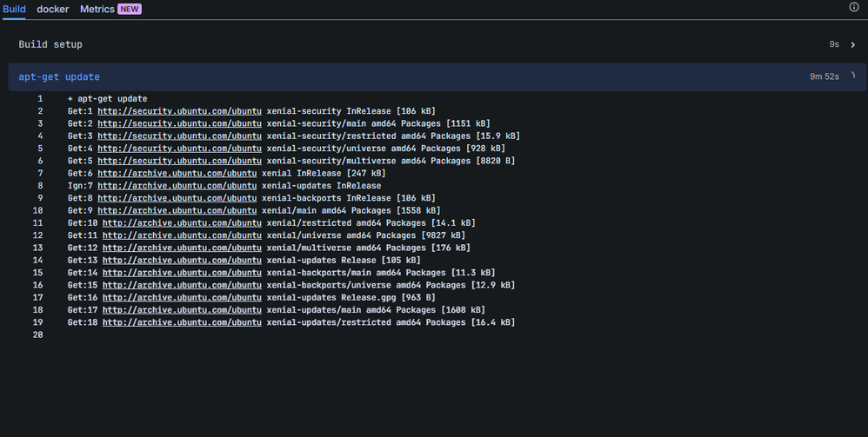Image resolution: width=868 pixels, height=437 pixels.
Task: Open security.ubuntu.com link on Get:4 line
Action: pyautogui.click(x=179, y=149)
